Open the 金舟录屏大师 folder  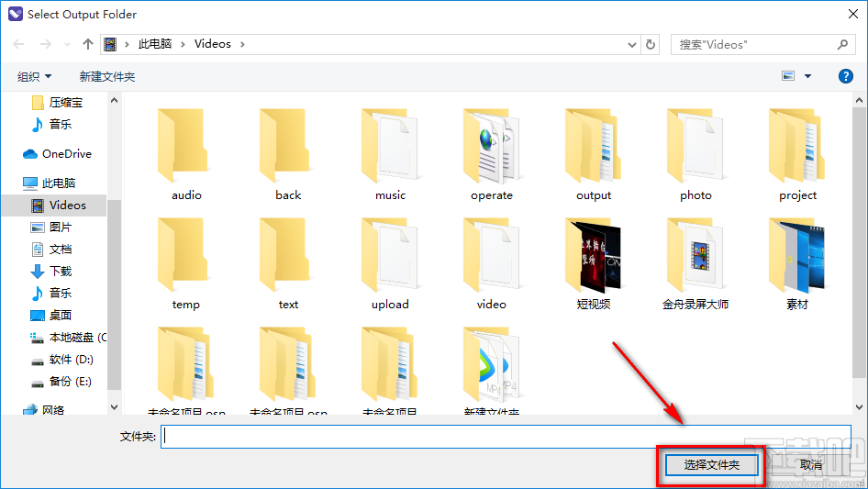coord(696,264)
